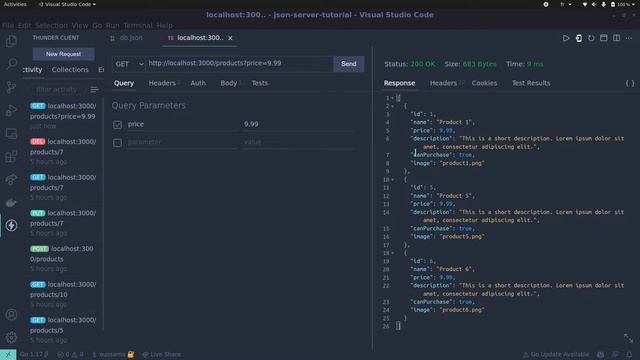Open the Source Control view
The width and height of the screenshot is (640, 360).
coord(11,87)
